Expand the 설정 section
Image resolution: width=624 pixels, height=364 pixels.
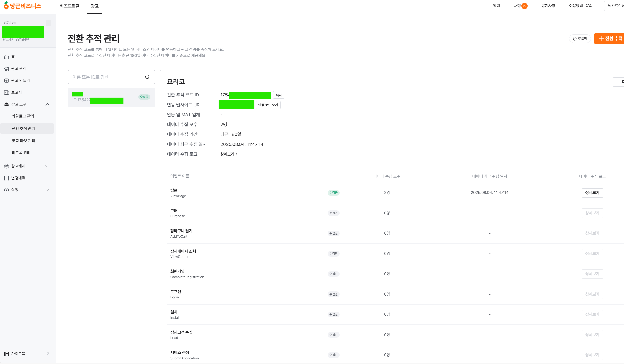[x=47, y=190]
